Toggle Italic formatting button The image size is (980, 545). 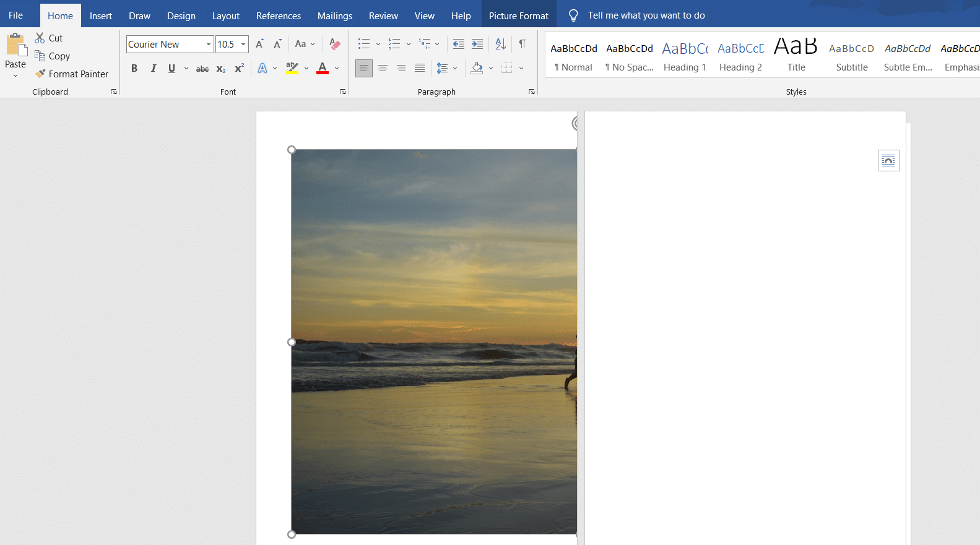153,69
